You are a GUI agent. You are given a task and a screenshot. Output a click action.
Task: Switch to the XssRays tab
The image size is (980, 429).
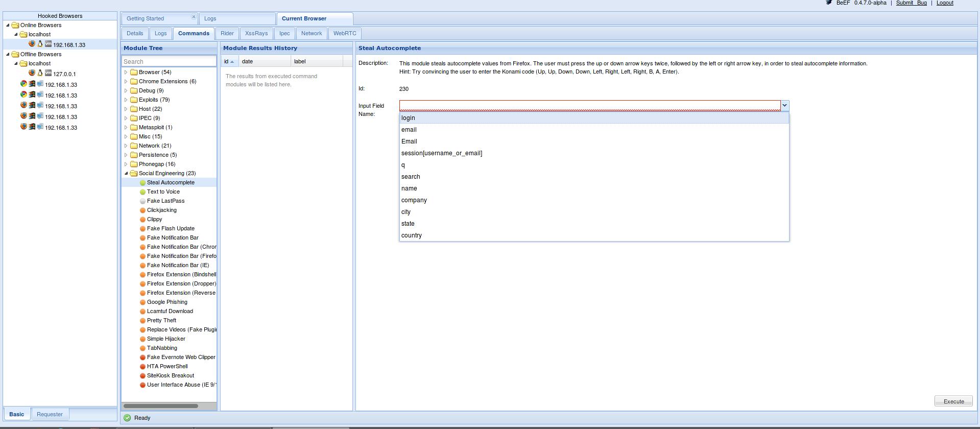click(256, 34)
